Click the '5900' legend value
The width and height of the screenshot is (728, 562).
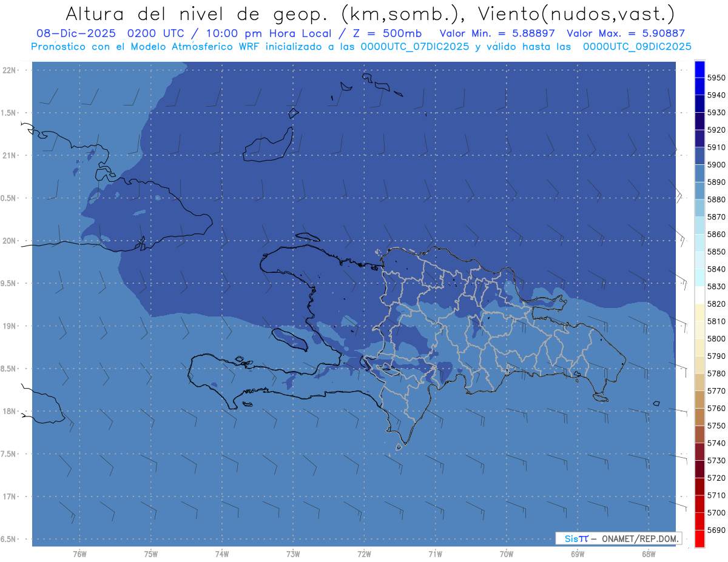click(716, 165)
